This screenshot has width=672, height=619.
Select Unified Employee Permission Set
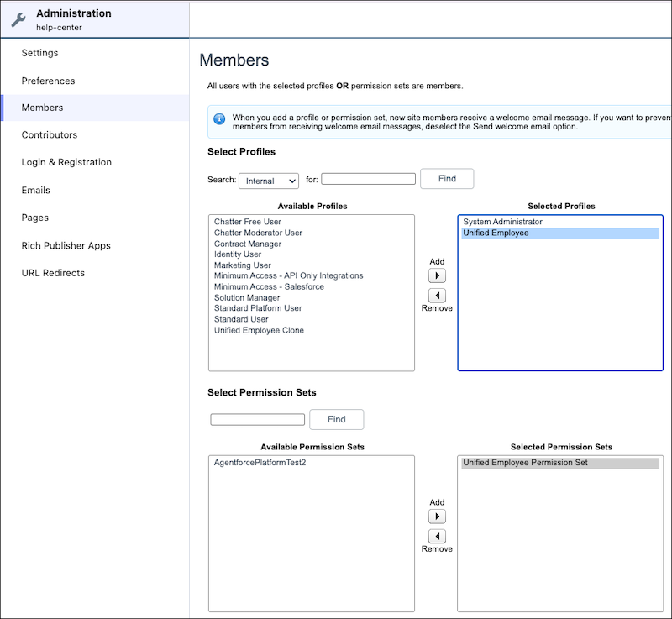click(560, 463)
